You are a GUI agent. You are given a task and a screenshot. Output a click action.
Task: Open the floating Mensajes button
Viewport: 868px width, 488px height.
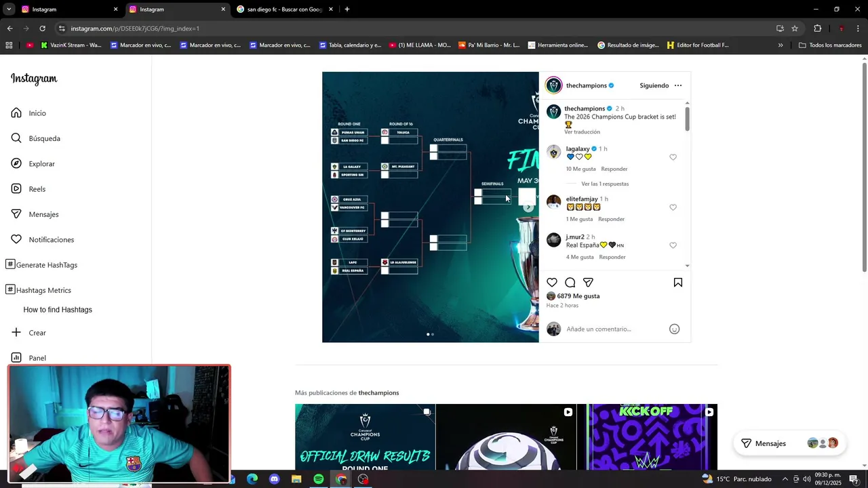[x=789, y=443]
